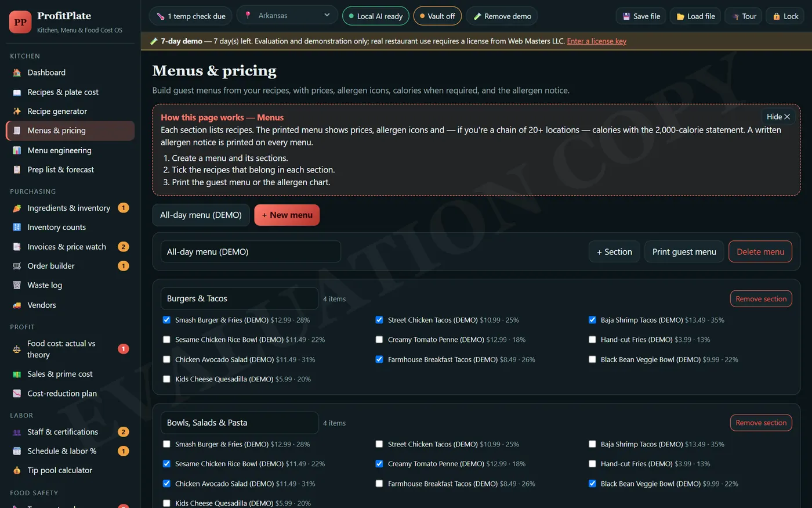Screen dimensions: 812x508
Task: Click the + Section button
Action: pyautogui.click(x=614, y=251)
